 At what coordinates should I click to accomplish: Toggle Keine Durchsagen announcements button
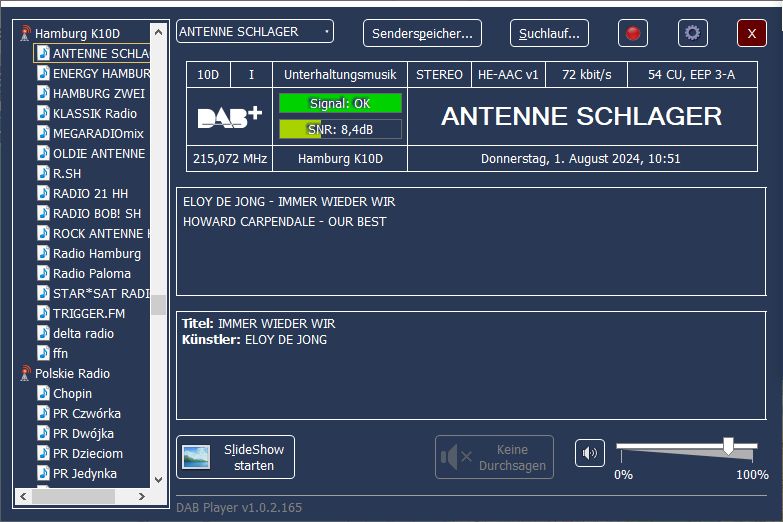coord(494,457)
